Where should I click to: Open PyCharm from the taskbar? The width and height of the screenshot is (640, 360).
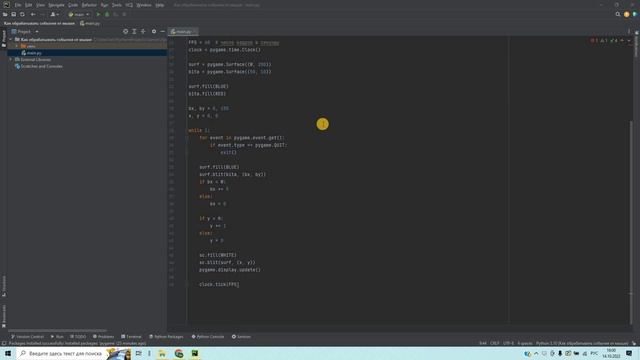pos(195,353)
